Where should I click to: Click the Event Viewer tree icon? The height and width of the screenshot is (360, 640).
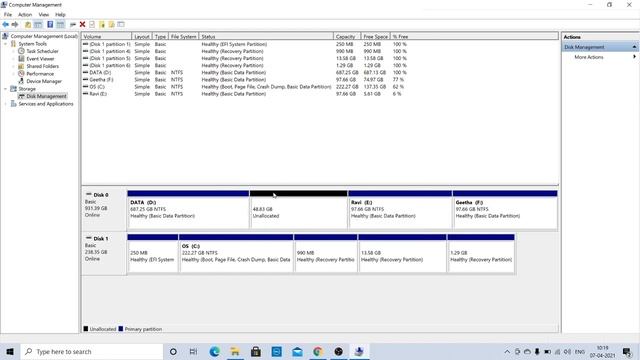click(x=21, y=59)
